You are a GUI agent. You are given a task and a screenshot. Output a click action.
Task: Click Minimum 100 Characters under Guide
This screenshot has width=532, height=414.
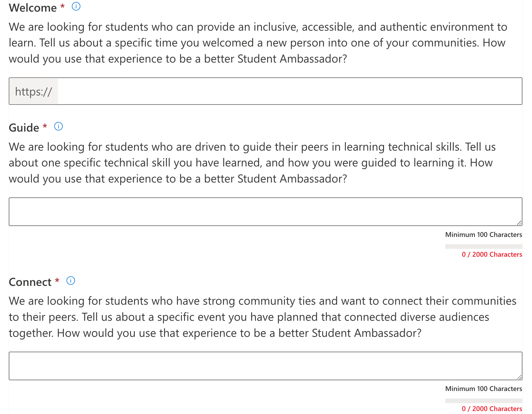pyautogui.click(x=484, y=234)
